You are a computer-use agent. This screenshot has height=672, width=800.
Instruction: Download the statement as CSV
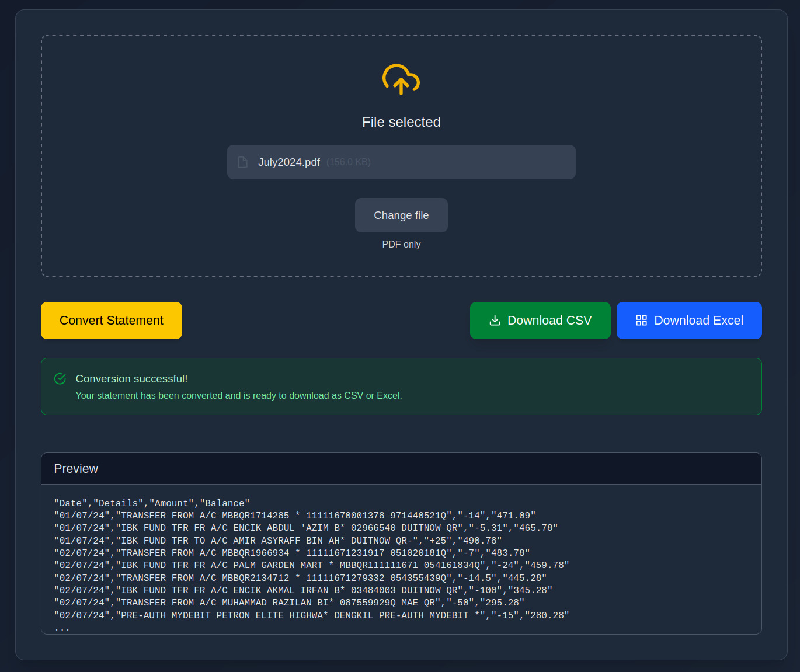click(540, 321)
